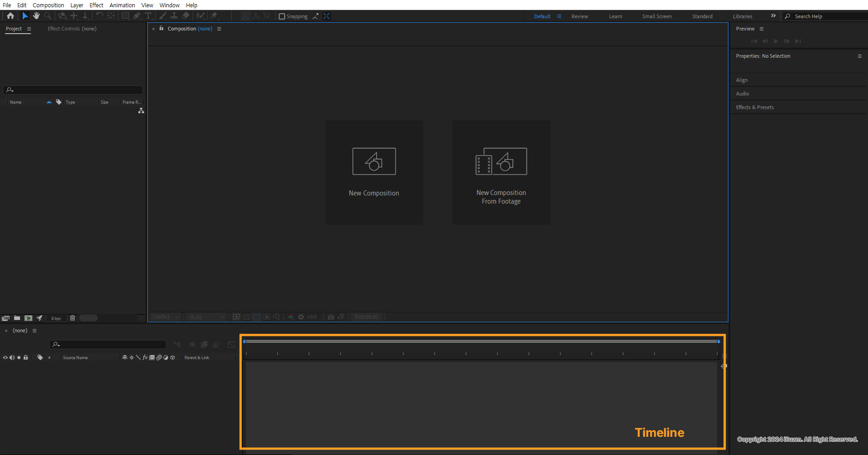Viewport: 868px width, 455px height.
Task: Open the Layer menu
Action: point(77,5)
